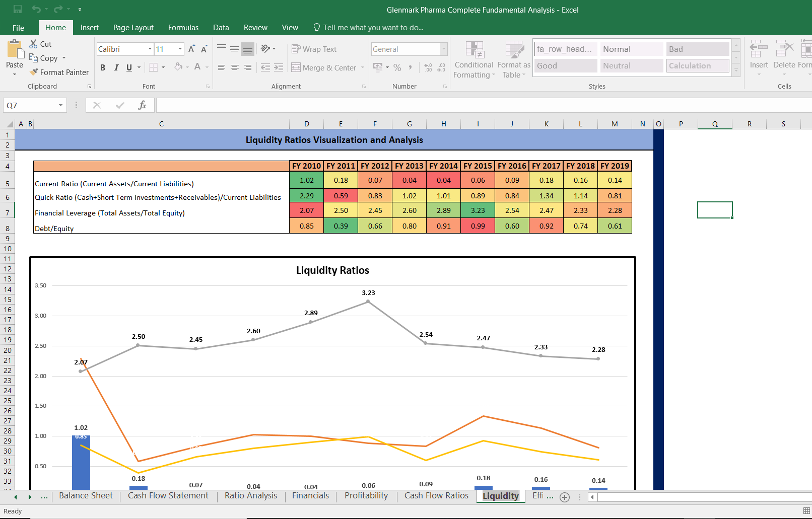The width and height of the screenshot is (812, 519).
Task: Expand the Name Box dropdown
Action: click(60, 105)
